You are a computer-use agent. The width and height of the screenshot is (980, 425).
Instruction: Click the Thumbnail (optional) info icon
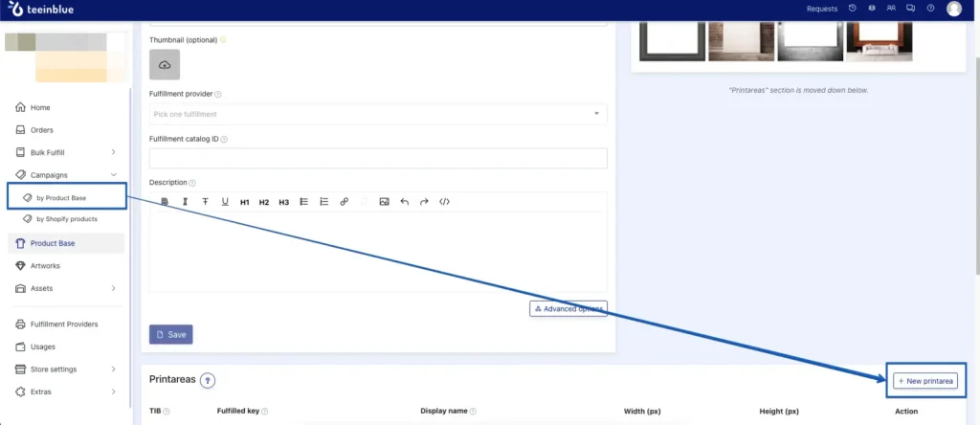pos(223,40)
